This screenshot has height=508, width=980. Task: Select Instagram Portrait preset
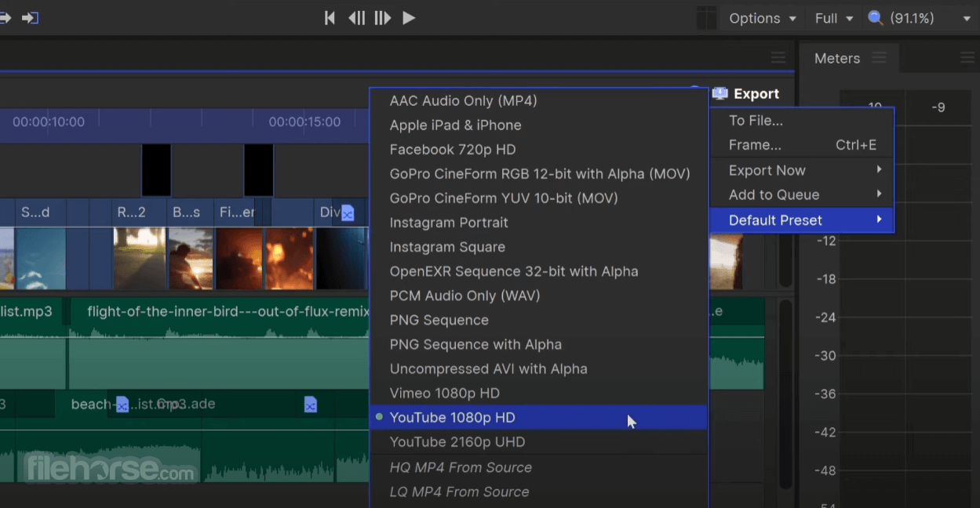pyautogui.click(x=538, y=223)
